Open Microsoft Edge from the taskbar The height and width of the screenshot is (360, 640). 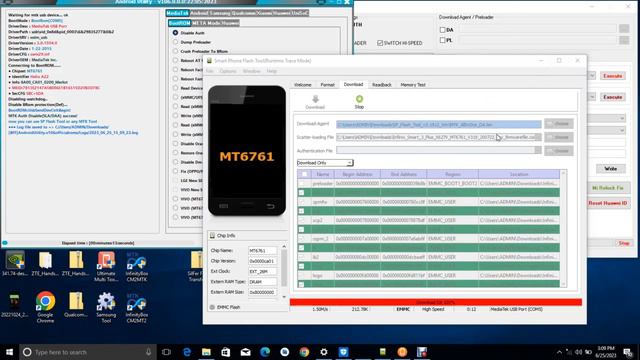265,352
